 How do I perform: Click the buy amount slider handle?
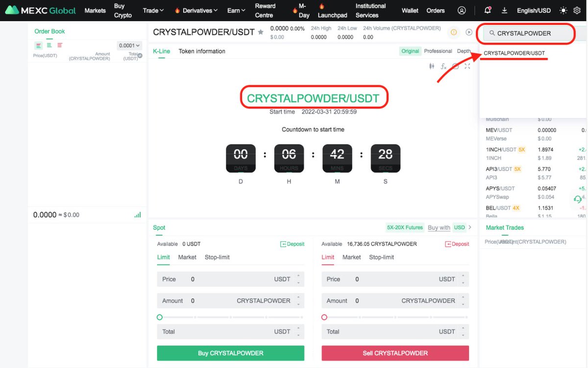click(160, 318)
